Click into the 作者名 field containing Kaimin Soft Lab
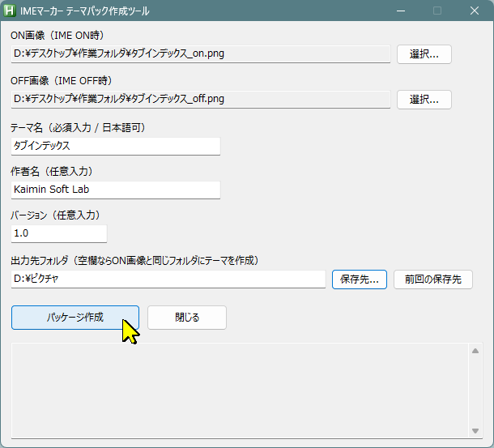This screenshot has height=448, width=494. tap(116, 190)
